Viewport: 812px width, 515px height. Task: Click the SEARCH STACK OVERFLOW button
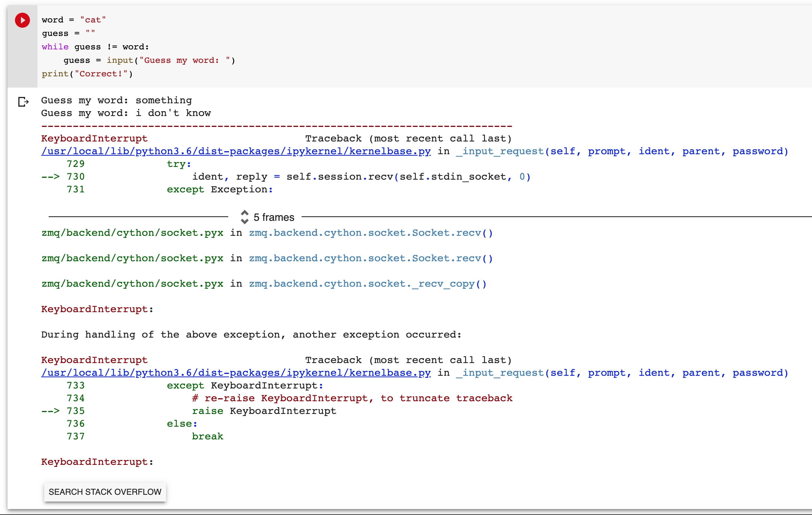[105, 492]
